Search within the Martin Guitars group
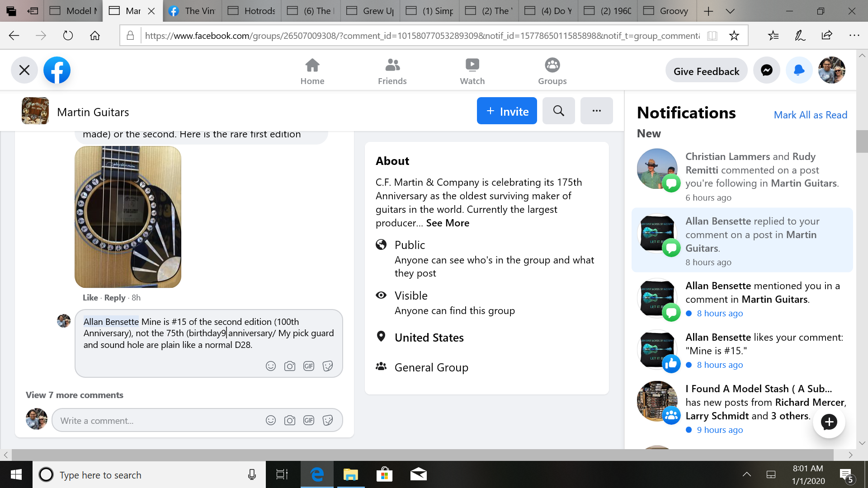868x488 pixels. (559, 111)
